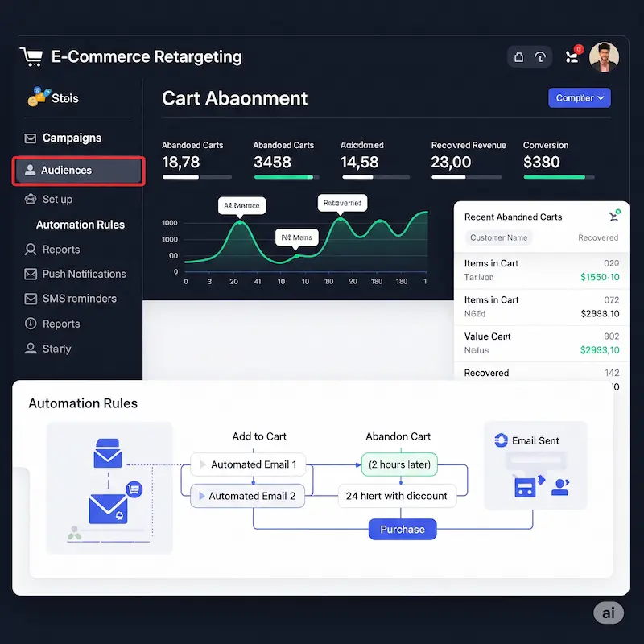The height and width of the screenshot is (644, 644).
Task: Click the 2 hours later node
Action: [x=399, y=464]
